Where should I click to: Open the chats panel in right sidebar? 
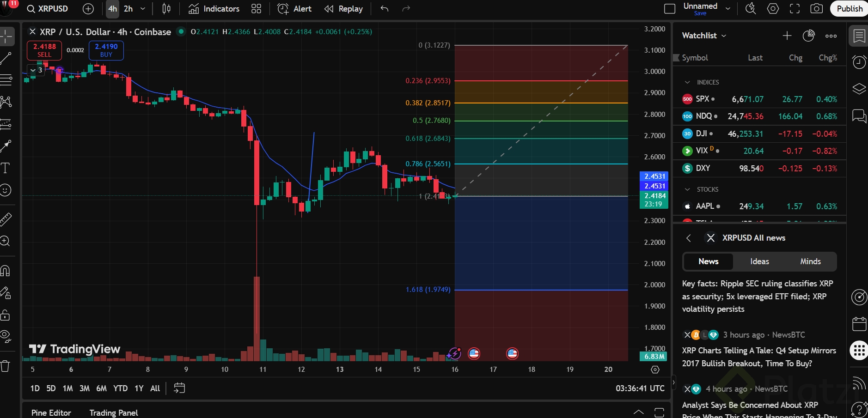859,115
